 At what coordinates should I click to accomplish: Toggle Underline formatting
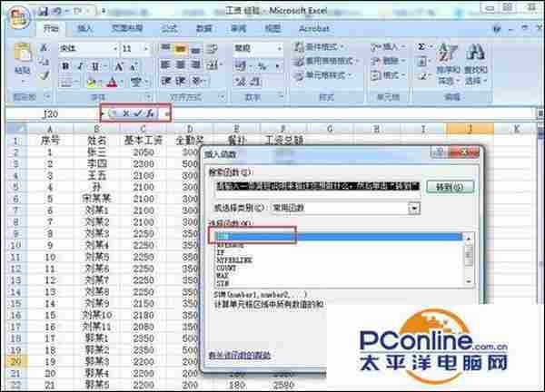point(94,66)
